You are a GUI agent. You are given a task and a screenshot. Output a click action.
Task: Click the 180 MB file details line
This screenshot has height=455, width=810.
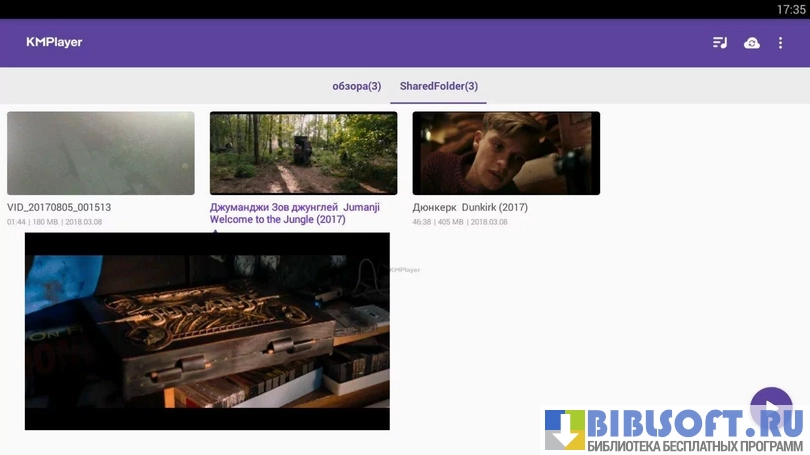click(x=54, y=222)
